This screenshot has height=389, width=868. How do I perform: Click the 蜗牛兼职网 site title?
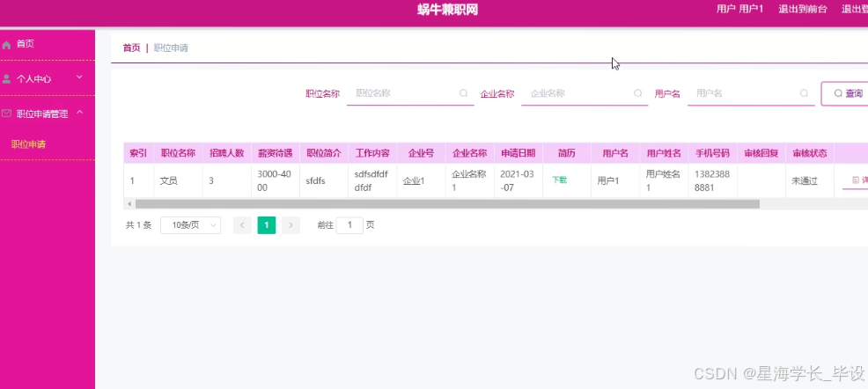pyautogui.click(x=447, y=10)
